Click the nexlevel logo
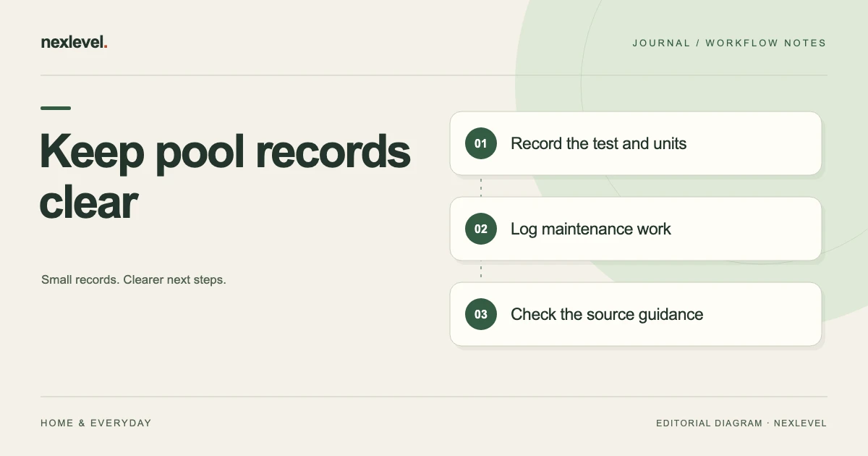 click(x=75, y=43)
